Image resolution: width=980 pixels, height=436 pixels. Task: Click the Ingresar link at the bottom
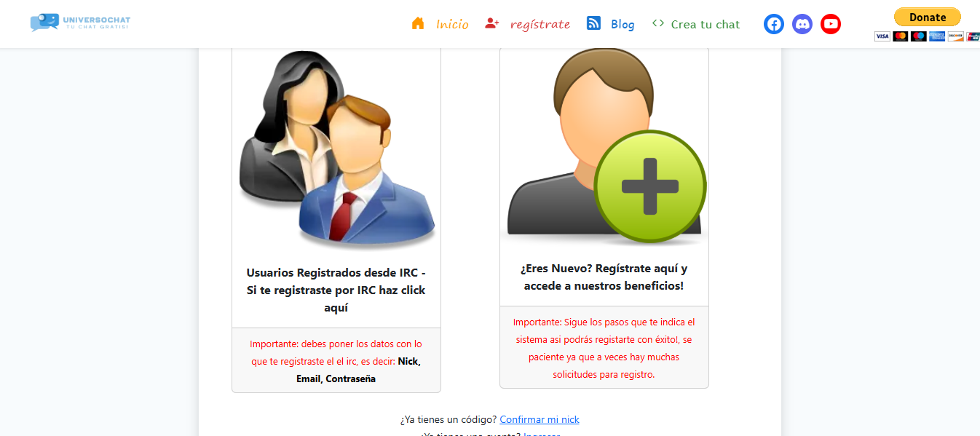coord(542,435)
